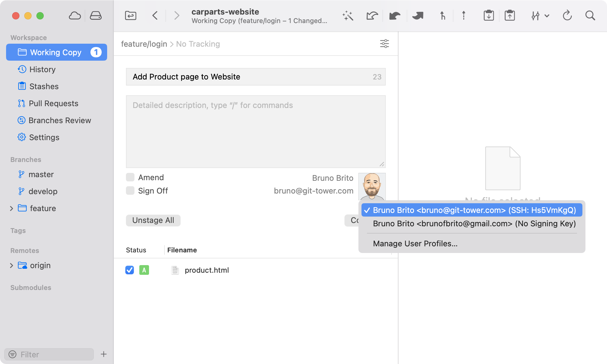607x364 pixels.
Task: Open search with the magnifying glass icon
Action: pyautogui.click(x=590, y=15)
